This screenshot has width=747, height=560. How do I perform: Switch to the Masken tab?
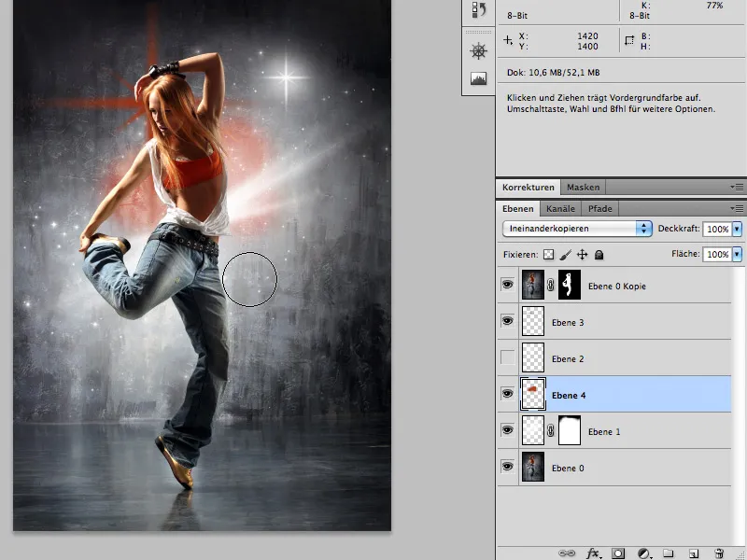(x=584, y=187)
